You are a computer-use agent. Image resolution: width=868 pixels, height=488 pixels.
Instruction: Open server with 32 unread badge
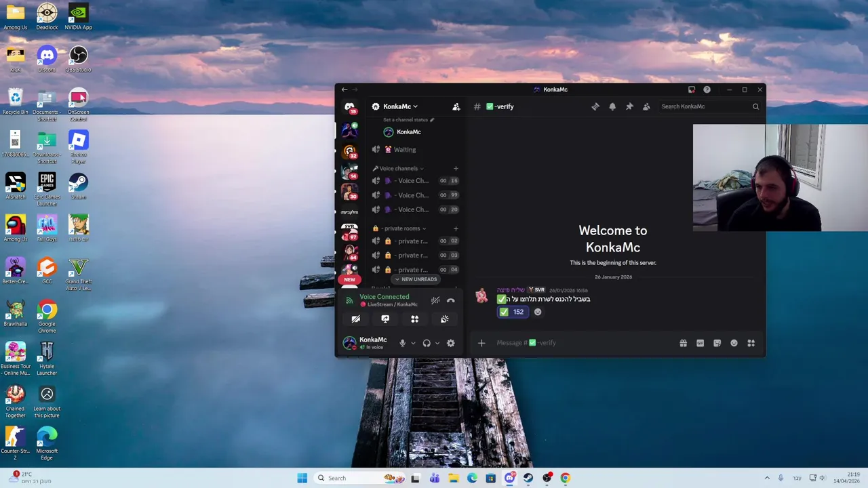pos(349,151)
